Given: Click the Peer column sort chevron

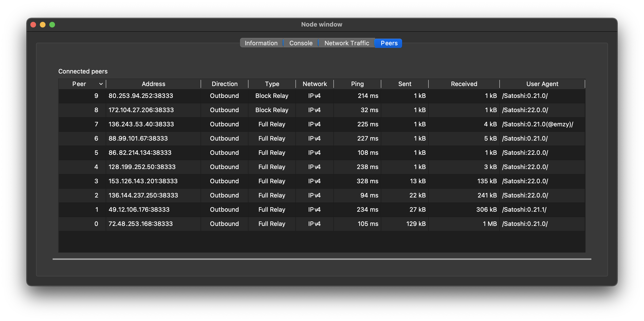Looking at the screenshot, I should point(101,84).
